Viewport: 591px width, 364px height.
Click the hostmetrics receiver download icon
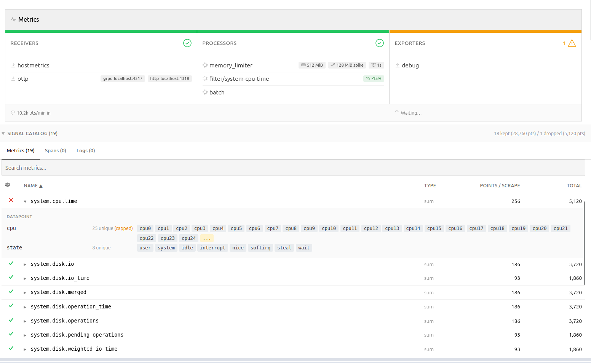(13, 65)
